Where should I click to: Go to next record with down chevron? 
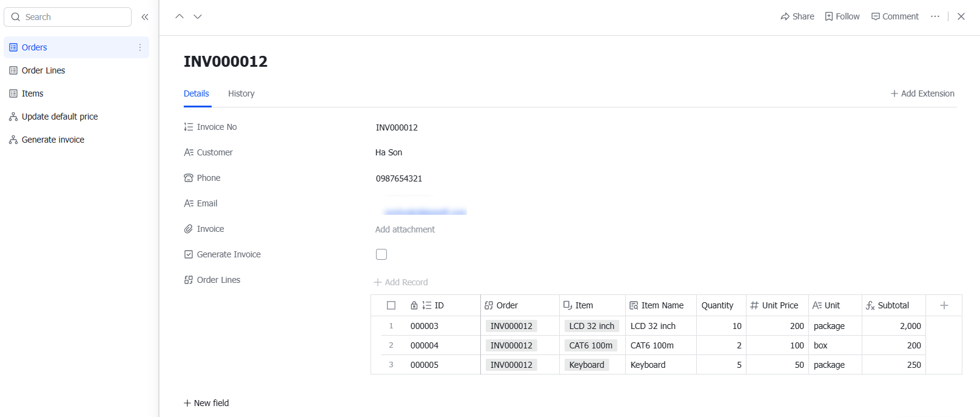198,16
